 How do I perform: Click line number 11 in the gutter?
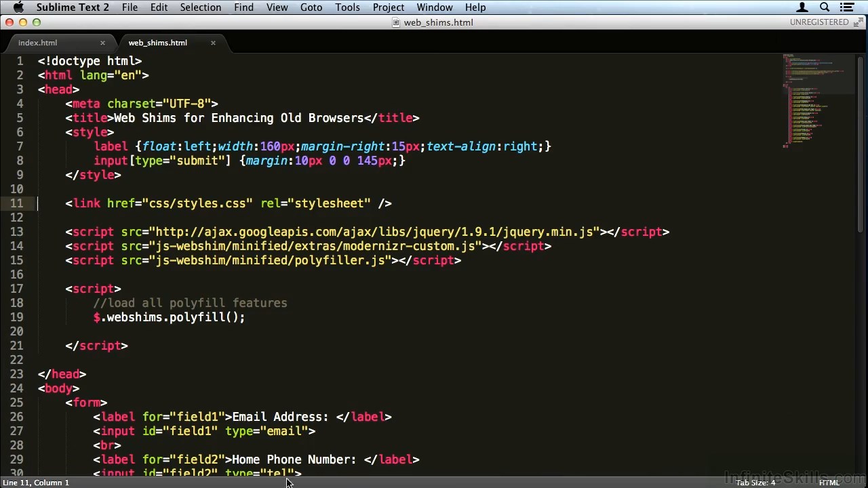point(16,203)
